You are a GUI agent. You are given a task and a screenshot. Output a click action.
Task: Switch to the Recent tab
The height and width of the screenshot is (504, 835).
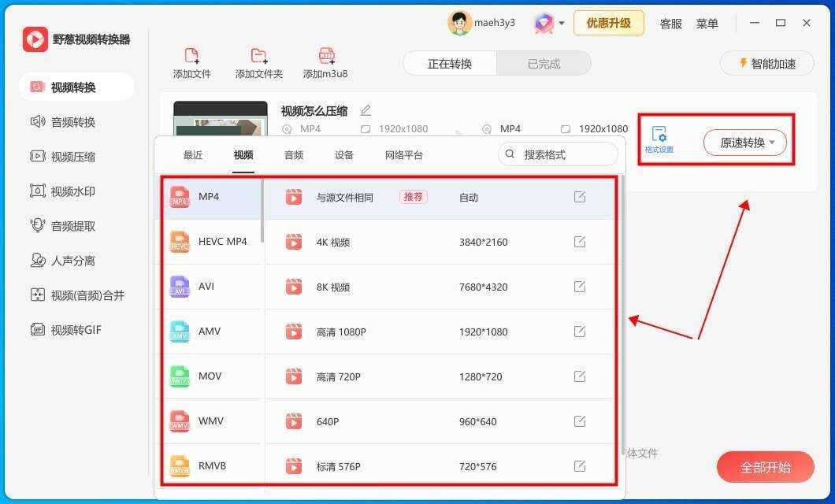(x=193, y=155)
